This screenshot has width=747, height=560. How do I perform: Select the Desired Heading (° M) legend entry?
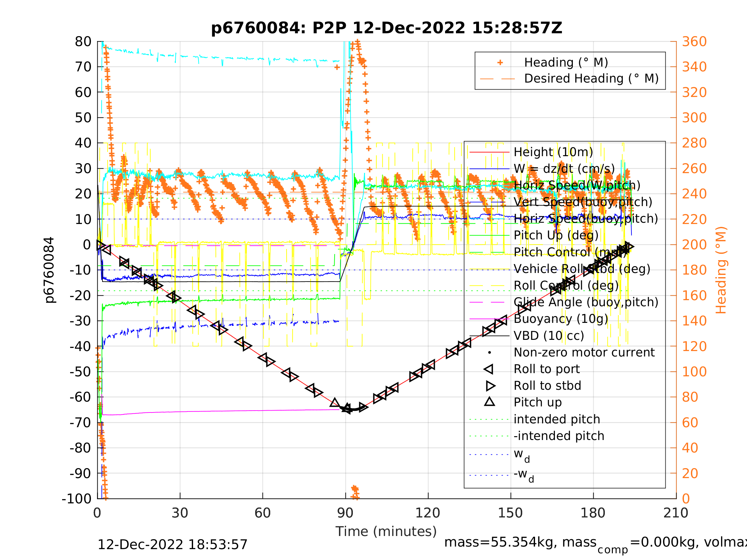[591, 79]
